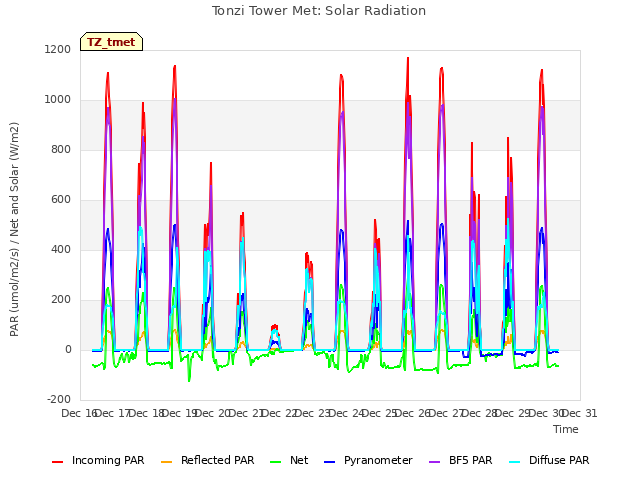Click the green Net legend swatch
This screenshot has width=640, height=480.
click(276, 462)
